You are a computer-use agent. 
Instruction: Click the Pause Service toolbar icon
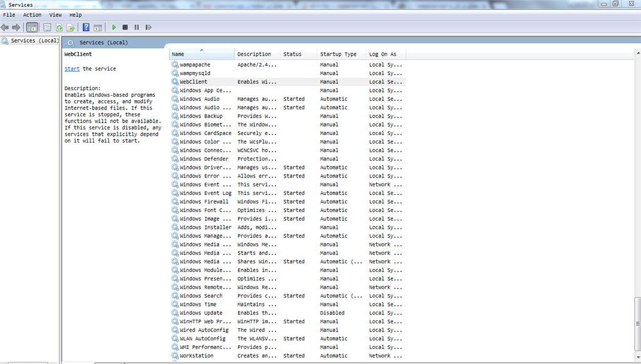point(136,28)
